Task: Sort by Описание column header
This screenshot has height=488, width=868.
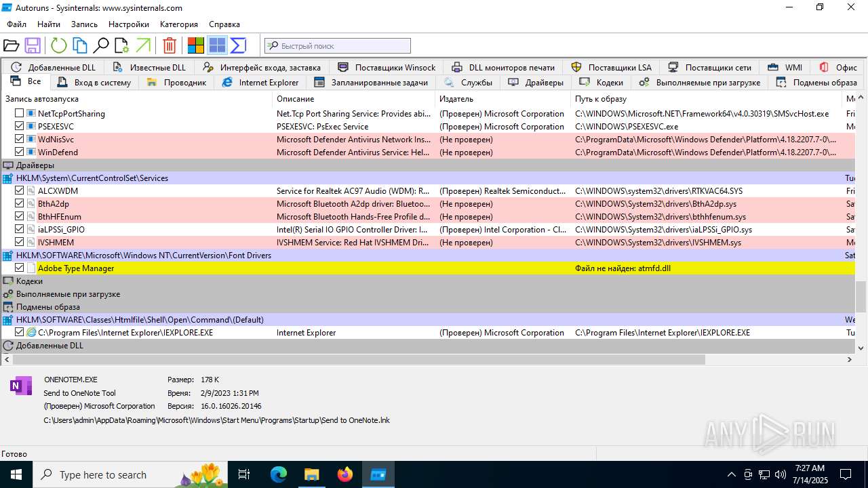Action: 353,99
